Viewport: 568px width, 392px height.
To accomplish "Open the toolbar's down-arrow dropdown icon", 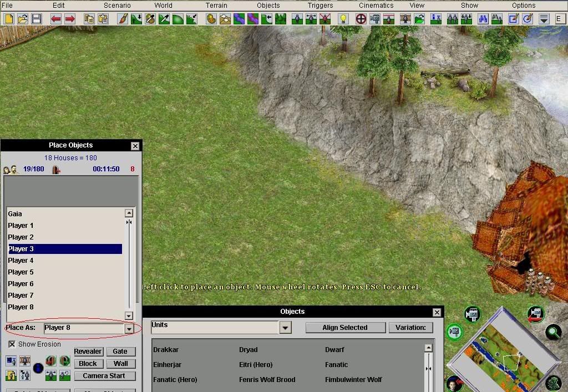I will (x=544, y=19).
